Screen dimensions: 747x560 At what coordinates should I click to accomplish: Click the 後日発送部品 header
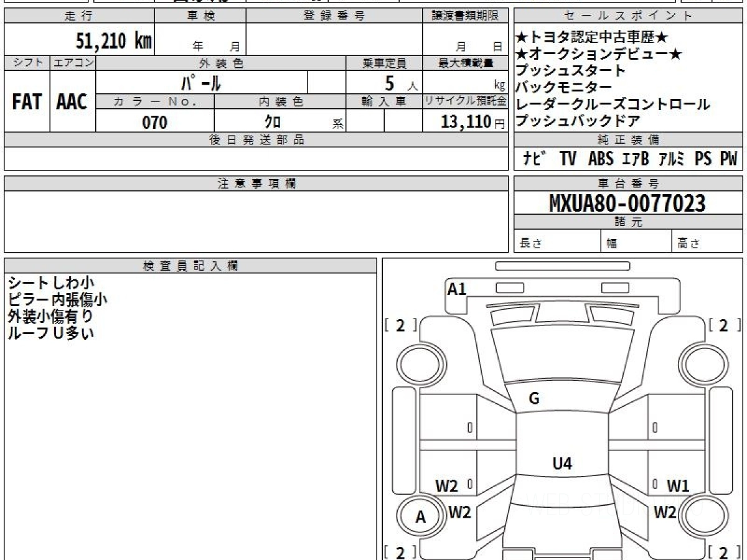(x=256, y=140)
